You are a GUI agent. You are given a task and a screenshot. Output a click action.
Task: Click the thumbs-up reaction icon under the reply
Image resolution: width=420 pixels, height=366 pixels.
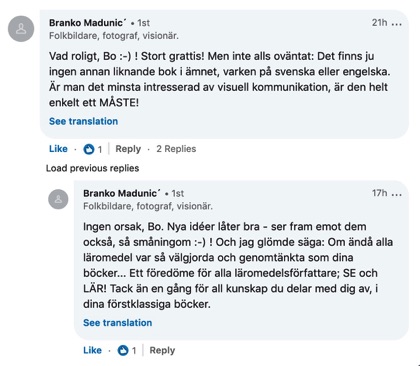point(123,350)
